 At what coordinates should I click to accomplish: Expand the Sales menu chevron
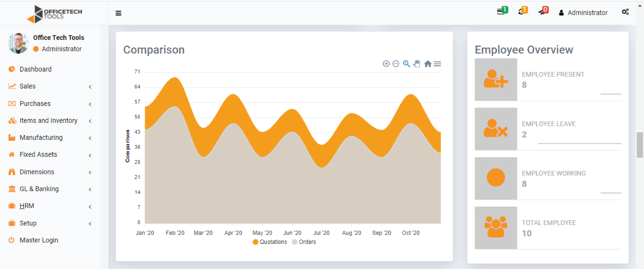click(90, 87)
